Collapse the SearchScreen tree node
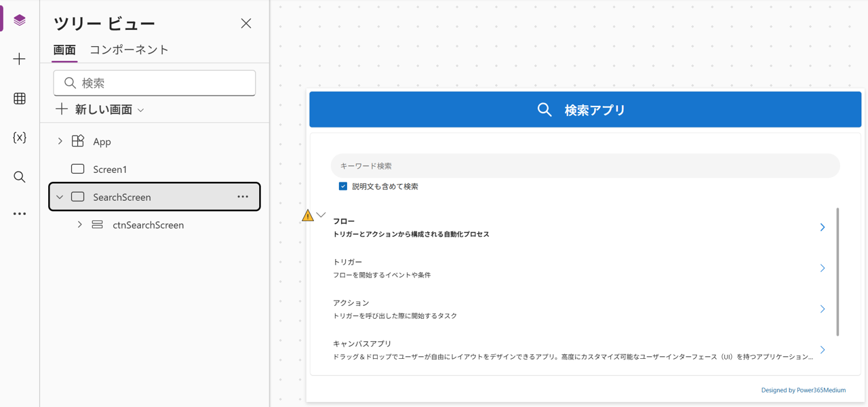Screen dimensions: 868x407 tap(60, 197)
